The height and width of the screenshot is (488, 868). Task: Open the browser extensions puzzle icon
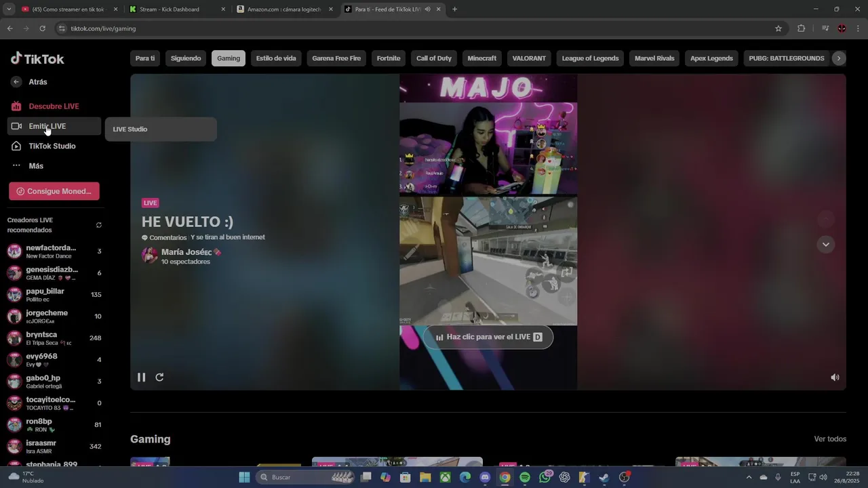point(802,28)
